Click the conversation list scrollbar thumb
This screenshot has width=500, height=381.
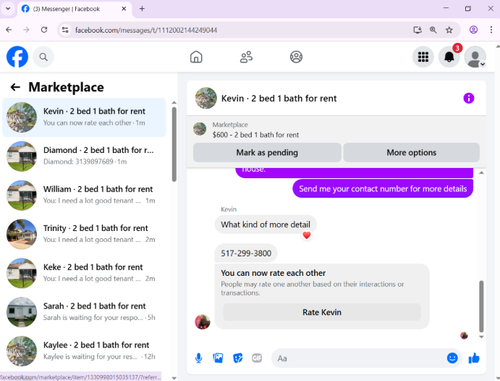click(x=174, y=144)
